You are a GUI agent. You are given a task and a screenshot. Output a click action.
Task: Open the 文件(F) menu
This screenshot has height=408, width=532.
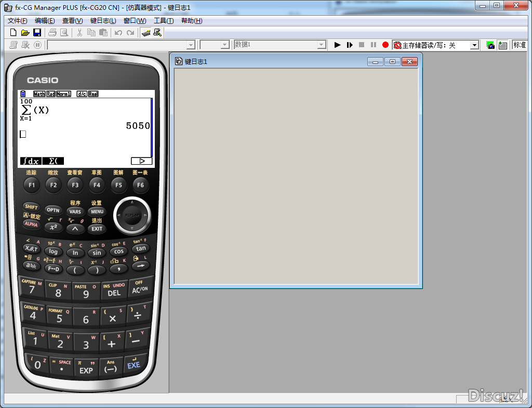(x=17, y=21)
